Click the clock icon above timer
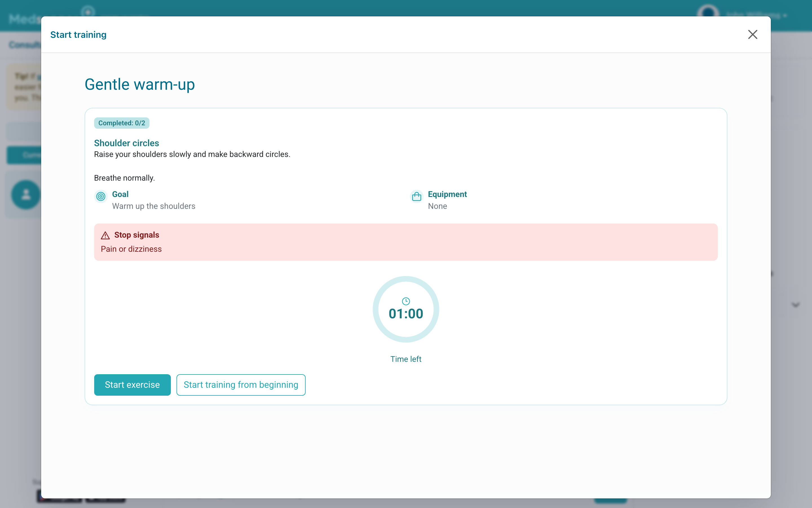Viewport: 812px width, 508px height. coord(406,301)
